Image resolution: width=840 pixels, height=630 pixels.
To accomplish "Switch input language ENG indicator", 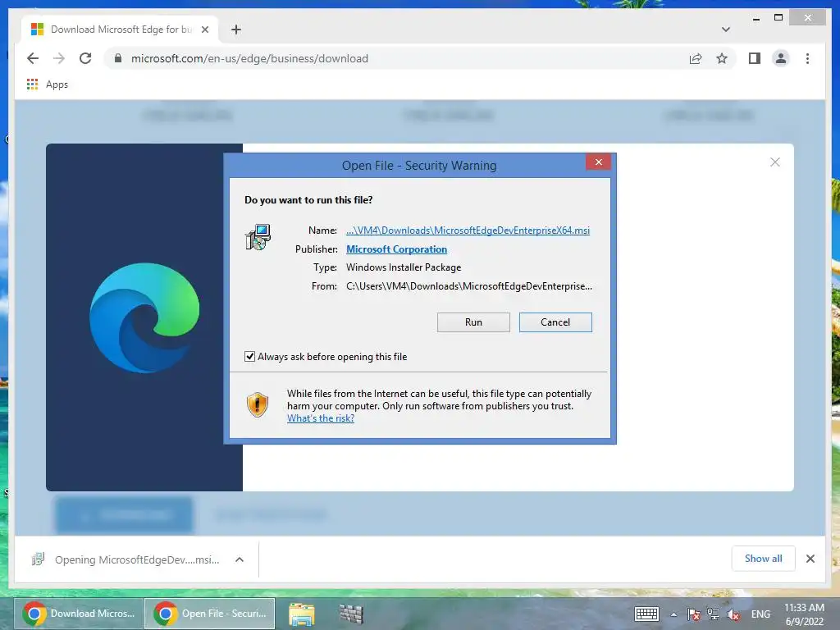I will (760, 614).
